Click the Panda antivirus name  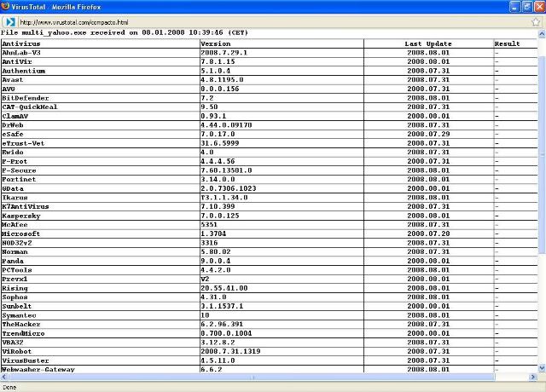pyautogui.click(x=13, y=261)
